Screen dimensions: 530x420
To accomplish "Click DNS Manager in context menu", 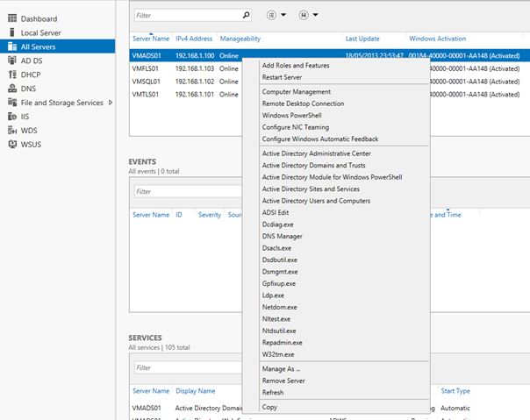I will point(283,236).
